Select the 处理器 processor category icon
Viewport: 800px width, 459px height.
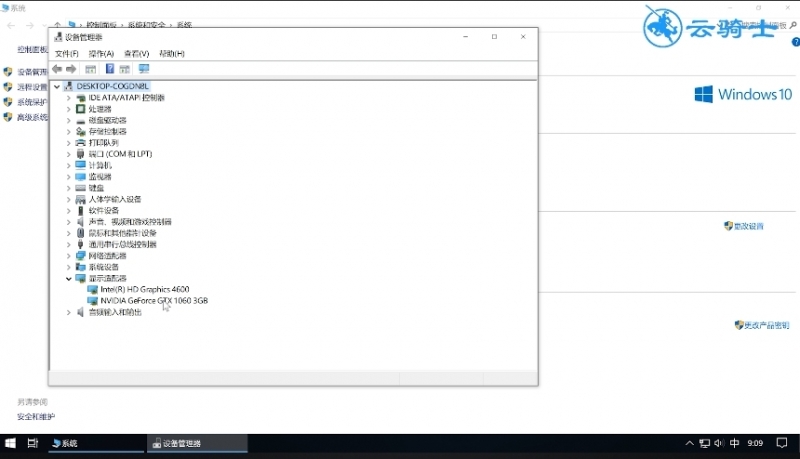point(80,109)
